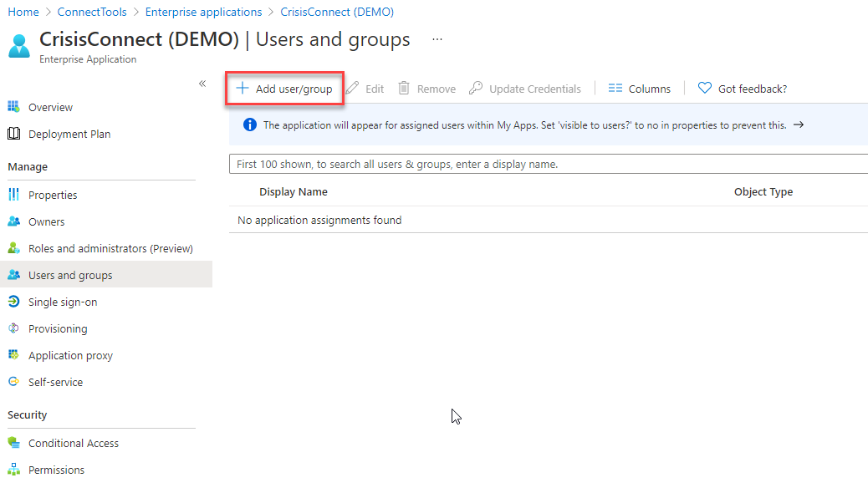Collapse the sidebar with double chevron
This screenshot has width=868, height=488.
tap(202, 84)
